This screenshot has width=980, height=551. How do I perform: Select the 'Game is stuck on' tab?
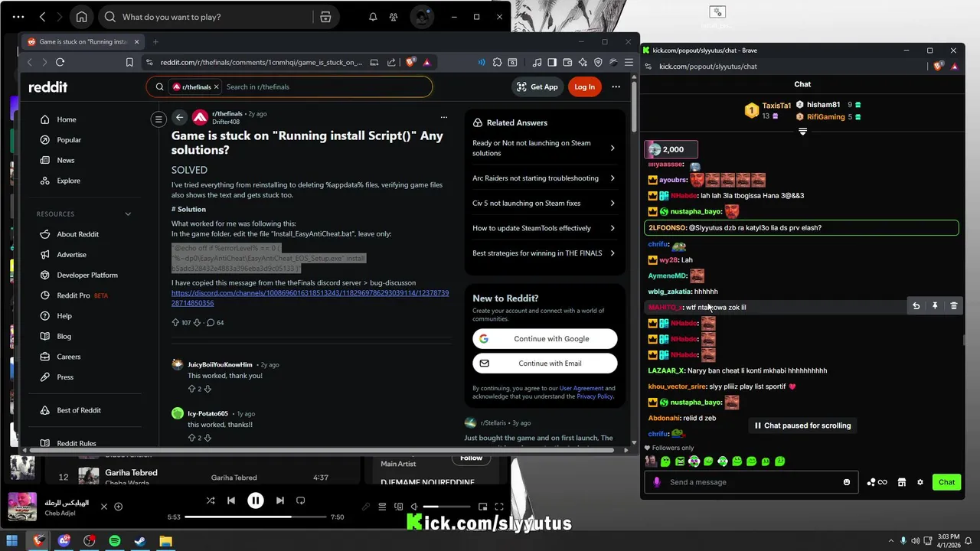[83, 42]
